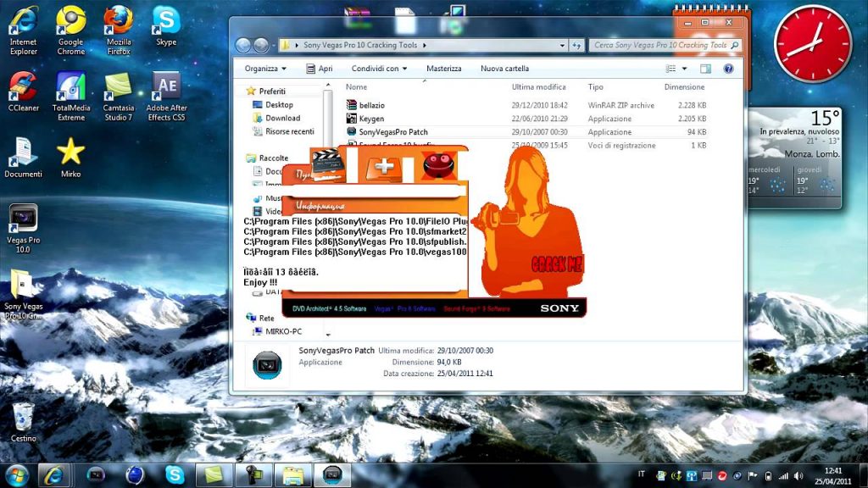Viewport: 868px width, 488px height.
Task: Expand the view options dropdown arrow
Action: [x=684, y=69]
